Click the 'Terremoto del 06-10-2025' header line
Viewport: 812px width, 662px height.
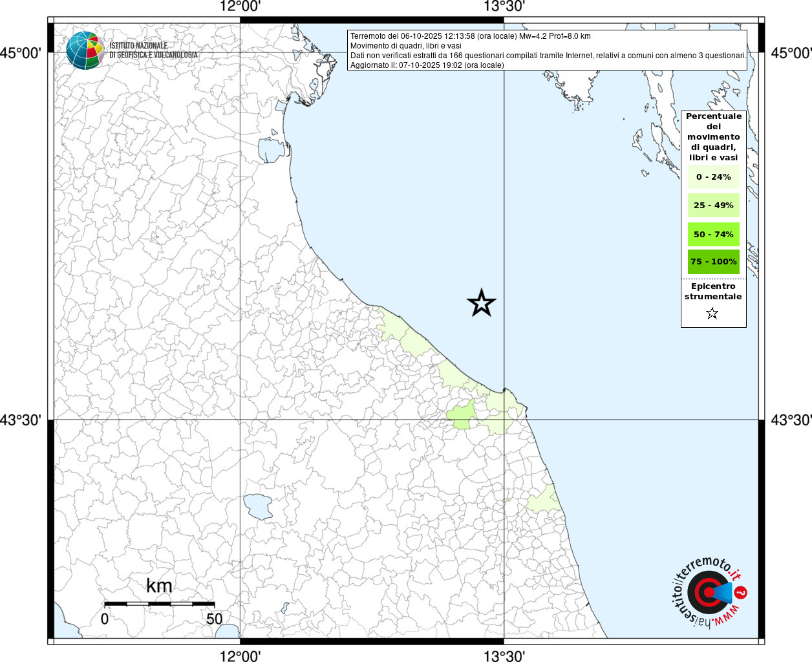471,36
